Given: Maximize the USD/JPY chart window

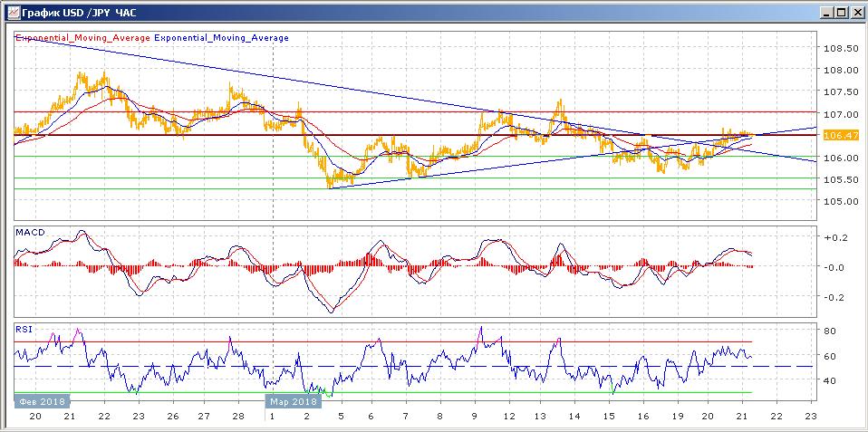Looking at the screenshot, I should 840,12.
